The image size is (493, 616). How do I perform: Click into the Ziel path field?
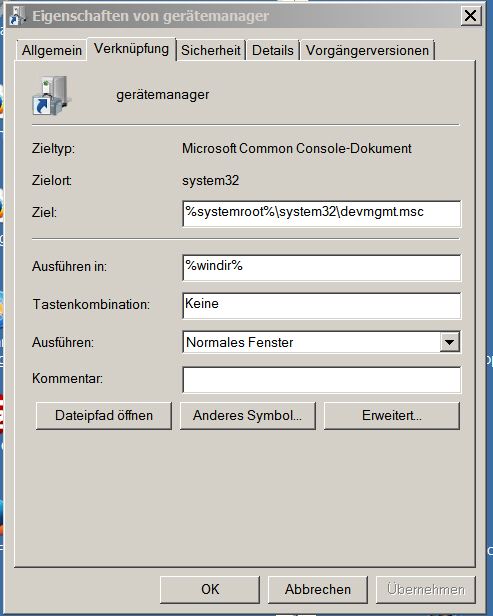click(321, 213)
